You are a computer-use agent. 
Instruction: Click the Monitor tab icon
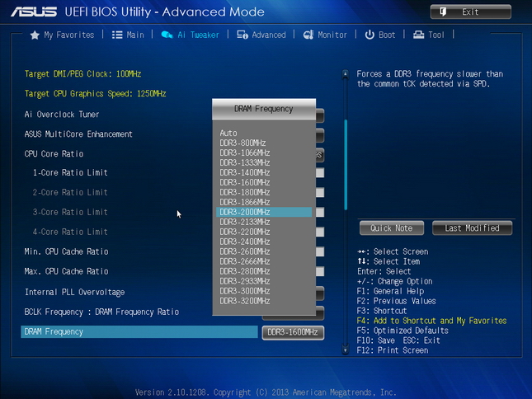click(x=308, y=35)
